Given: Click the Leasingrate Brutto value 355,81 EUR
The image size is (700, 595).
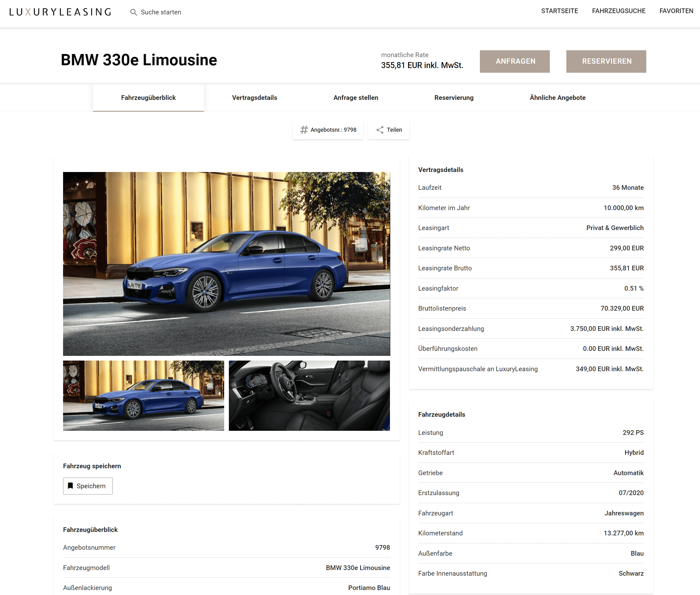Looking at the screenshot, I should coord(626,268).
